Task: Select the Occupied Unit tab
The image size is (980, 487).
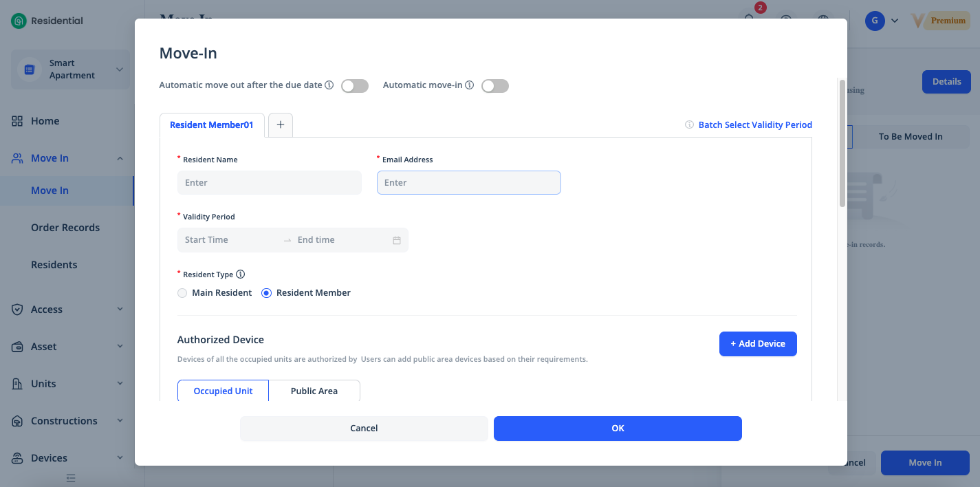Action: [223, 391]
